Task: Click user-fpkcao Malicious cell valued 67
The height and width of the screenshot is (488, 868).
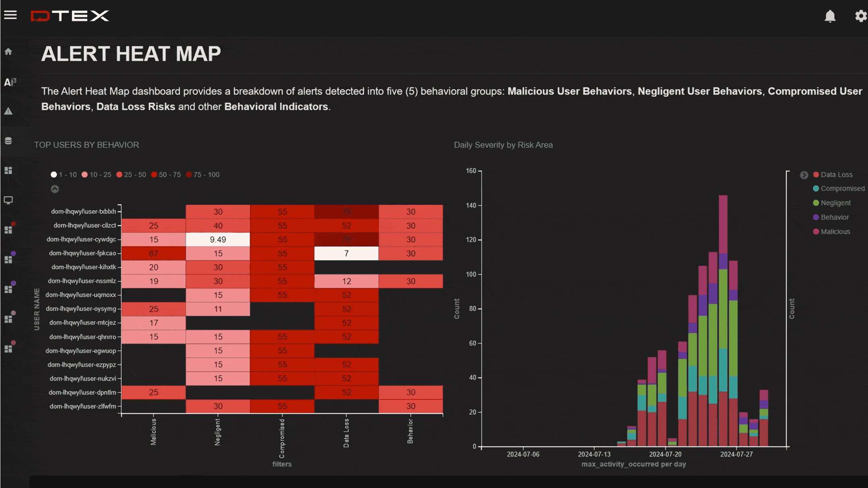Action: coord(153,253)
